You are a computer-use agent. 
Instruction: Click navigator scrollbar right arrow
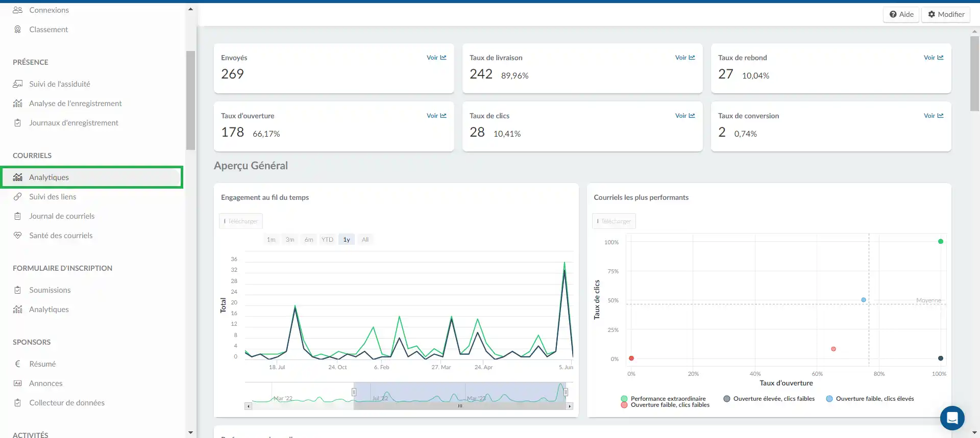tap(570, 406)
